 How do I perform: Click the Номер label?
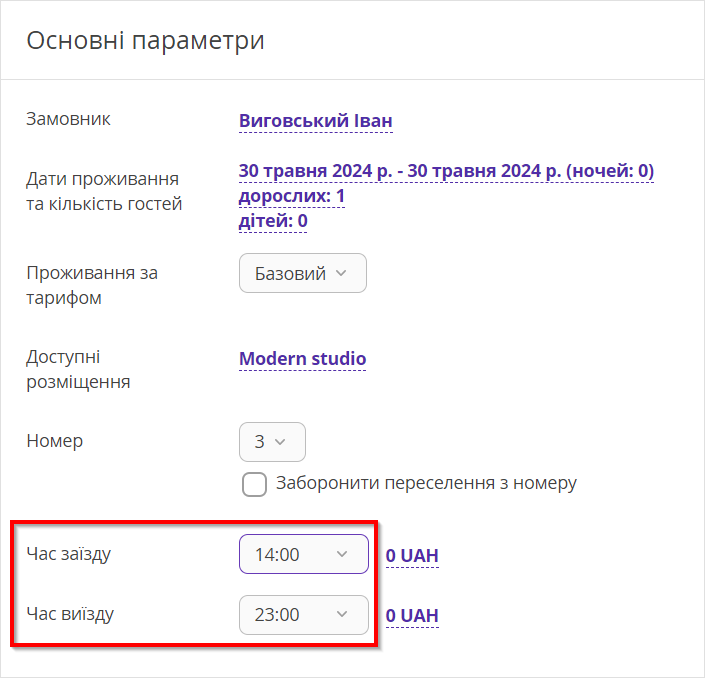54,441
